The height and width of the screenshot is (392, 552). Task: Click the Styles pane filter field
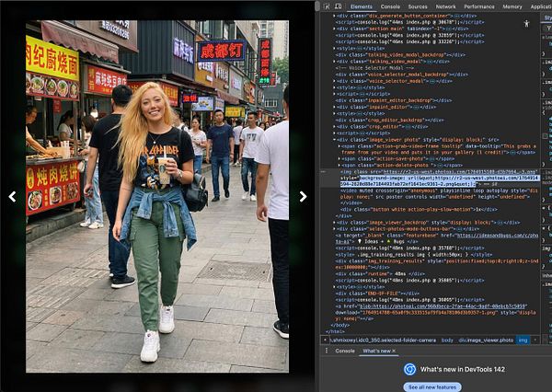click(547, 27)
